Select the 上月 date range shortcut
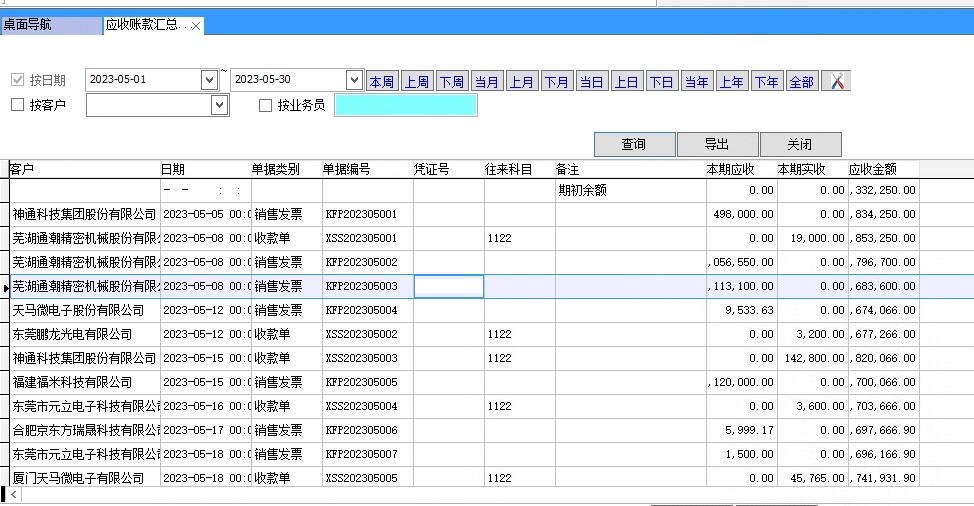The image size is (974, 506). [522, 82]
